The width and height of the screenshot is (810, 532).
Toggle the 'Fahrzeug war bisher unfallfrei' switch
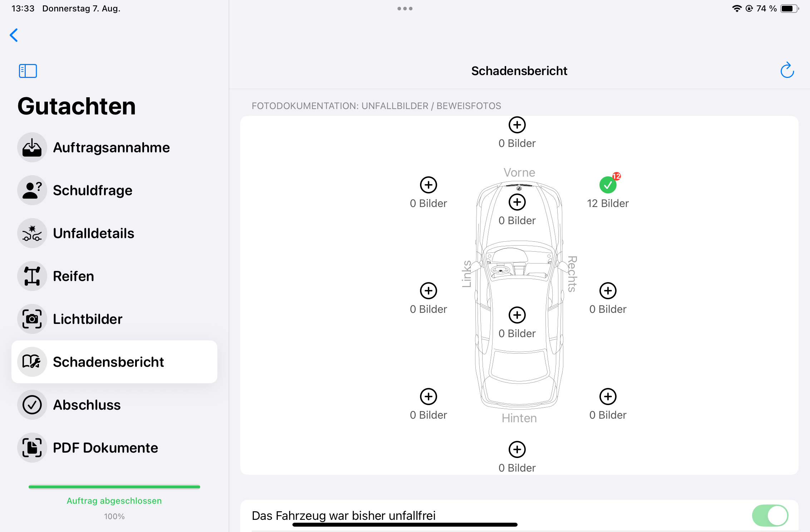pyautogui.click(x=770, y=515)
